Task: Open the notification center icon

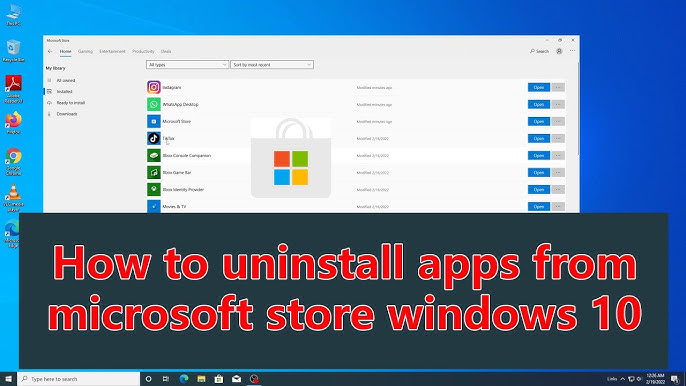Action: (x=675, y=379)
